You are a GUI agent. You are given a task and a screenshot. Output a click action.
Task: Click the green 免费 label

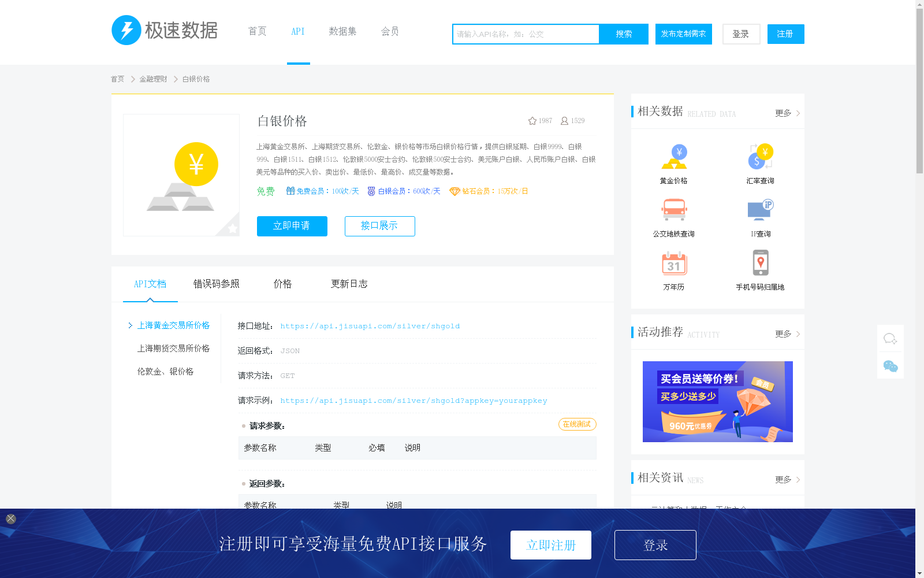click(x=266, y=191)
